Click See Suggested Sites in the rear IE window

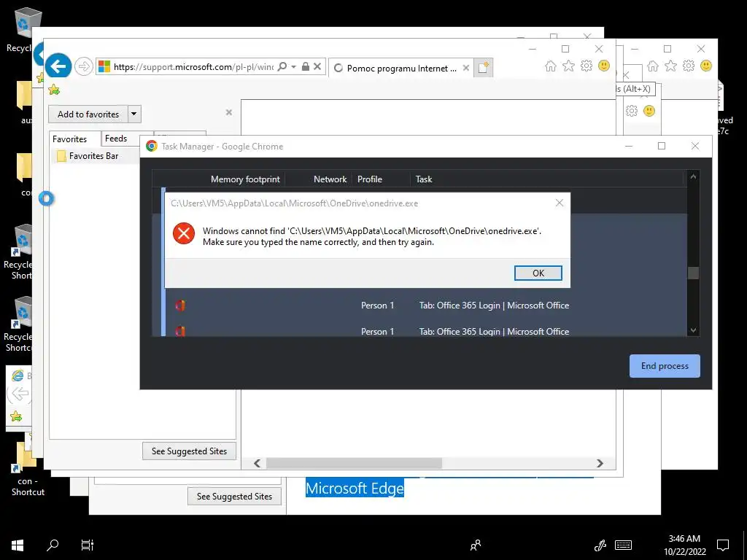234,496
